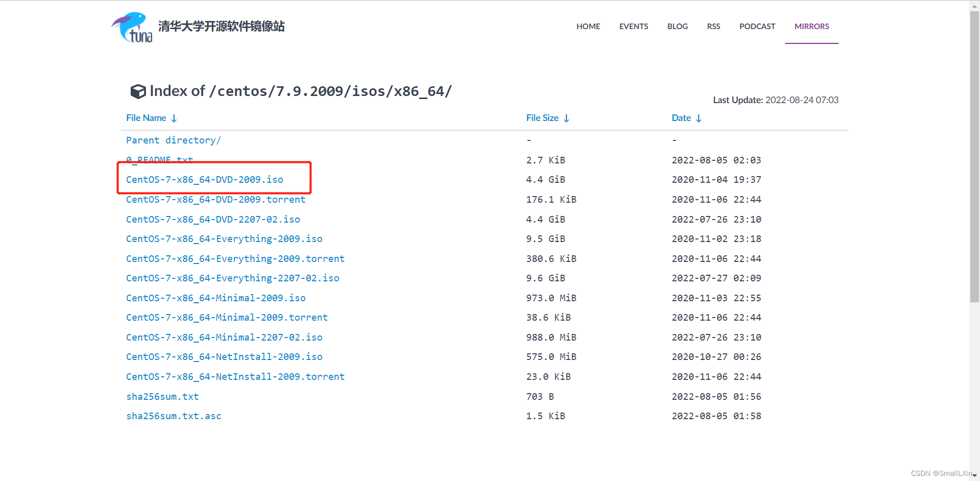Download CentOS-7-x86_64-Everything-2009.torrent
980x481 pixels.
[235, 259]
